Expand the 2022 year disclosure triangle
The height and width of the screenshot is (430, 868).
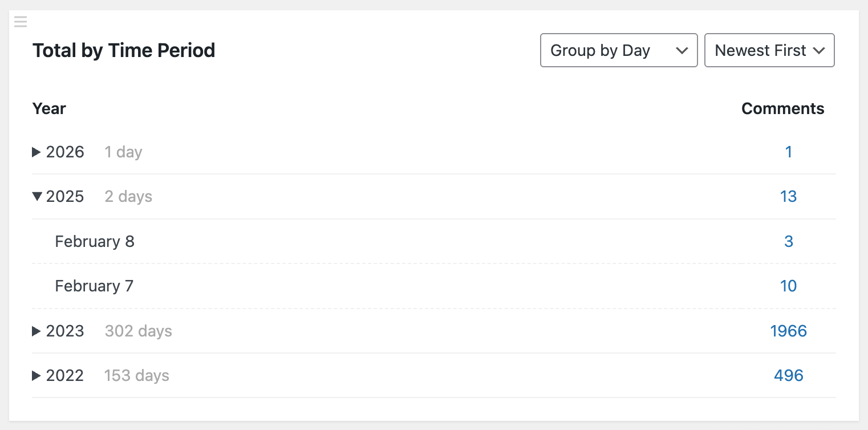coord(36,376)
